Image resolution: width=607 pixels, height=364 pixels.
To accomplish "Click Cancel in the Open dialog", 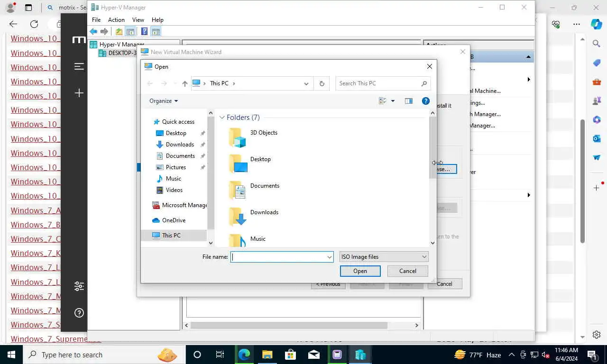I will click(408, 271).
